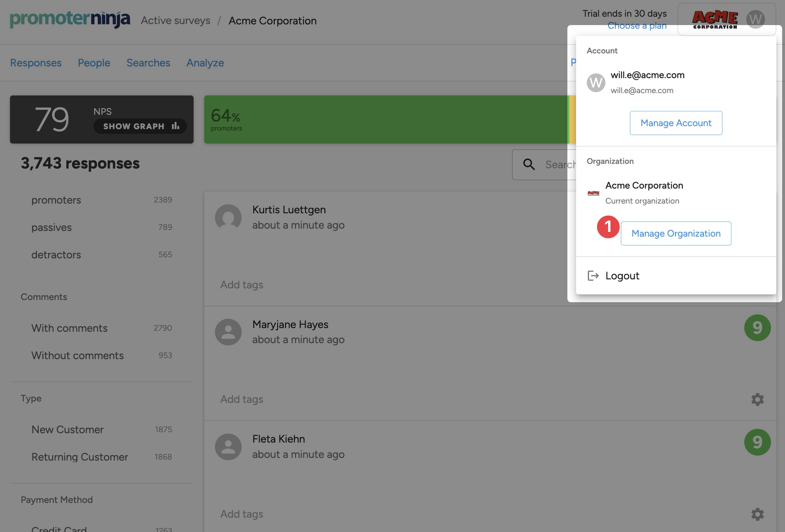The image size is (785, 532).
Task: Click the Acme logo in Organization section
Action: (593, 193)
